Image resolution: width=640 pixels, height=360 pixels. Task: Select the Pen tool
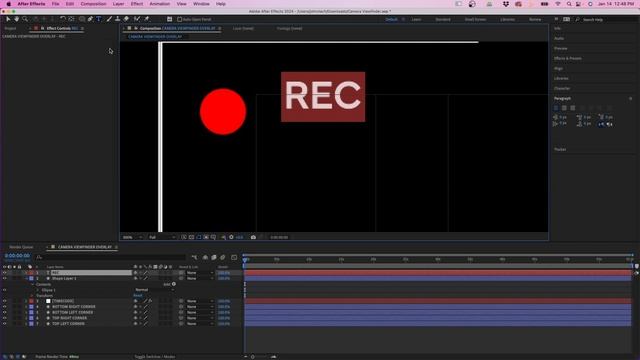pos(90,19)
